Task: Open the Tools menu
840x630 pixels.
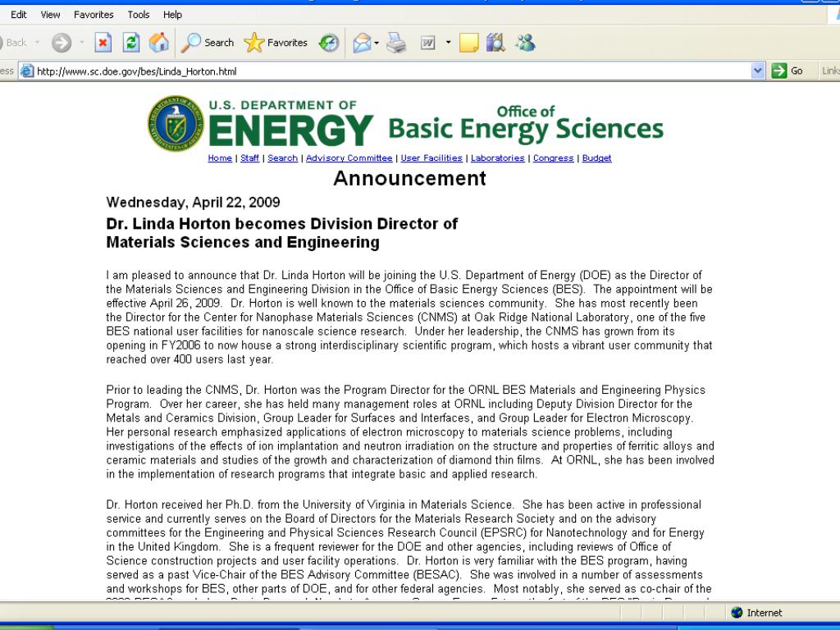Action: (138, 15)
